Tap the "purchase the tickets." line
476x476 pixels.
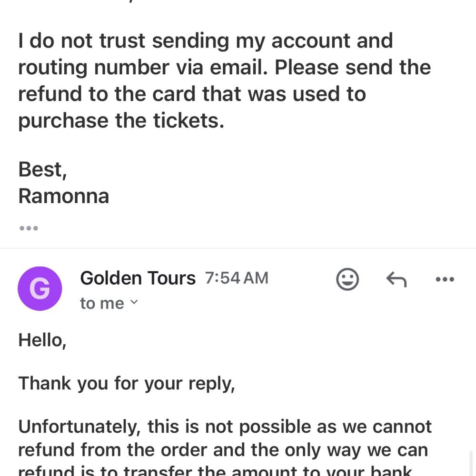click(x=121, y=121)
